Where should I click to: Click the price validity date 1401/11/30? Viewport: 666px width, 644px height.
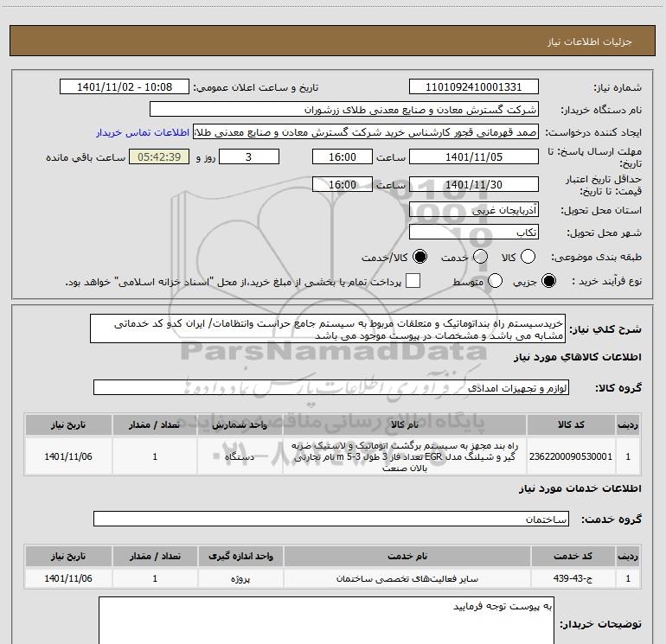click(x=474, y=184)
